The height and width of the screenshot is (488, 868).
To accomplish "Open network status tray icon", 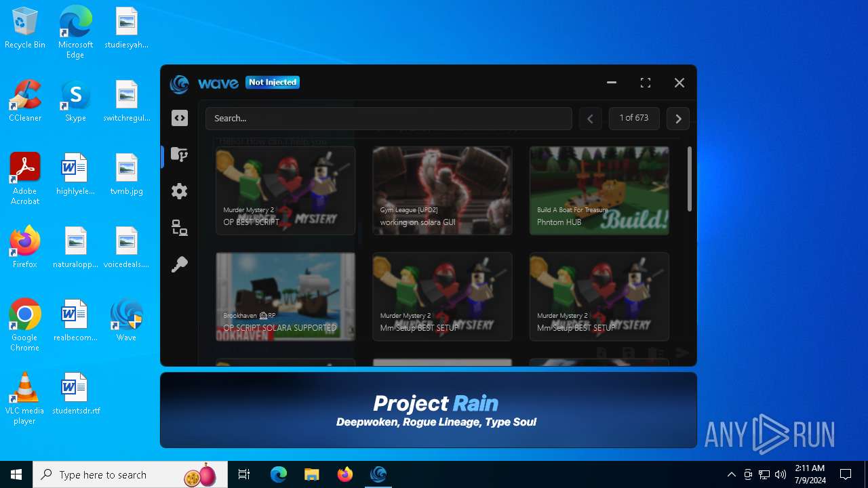I will coord(764,474).
